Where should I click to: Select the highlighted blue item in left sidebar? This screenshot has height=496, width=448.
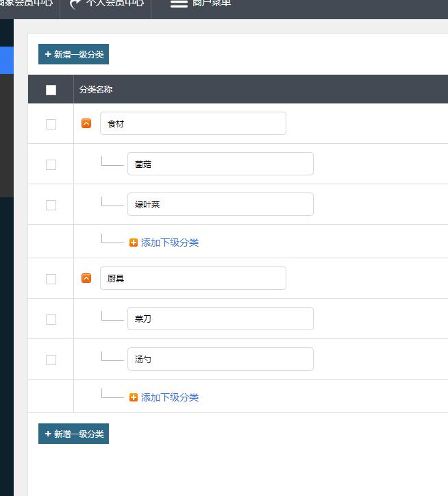pyautogui.click(x=7, y=60)
